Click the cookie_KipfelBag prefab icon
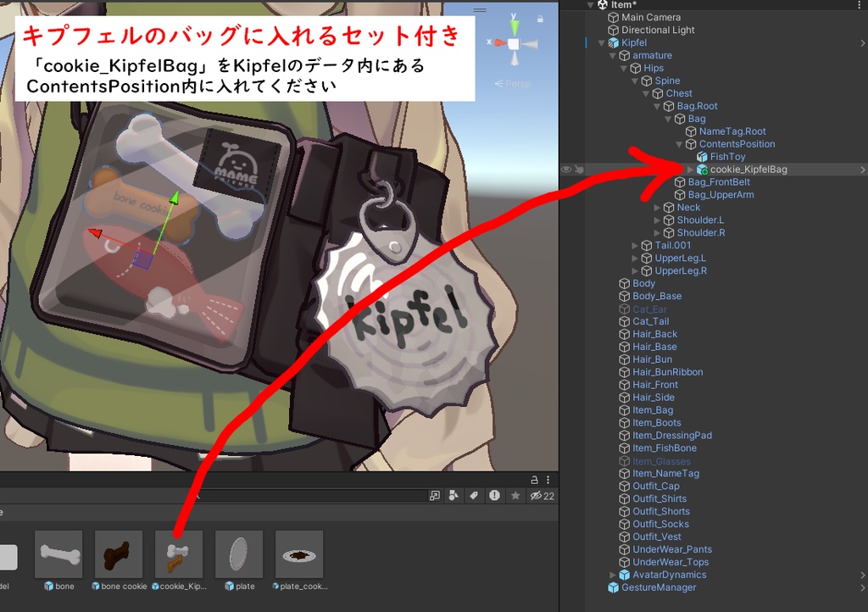868x612 pixels. pos(702,170)
